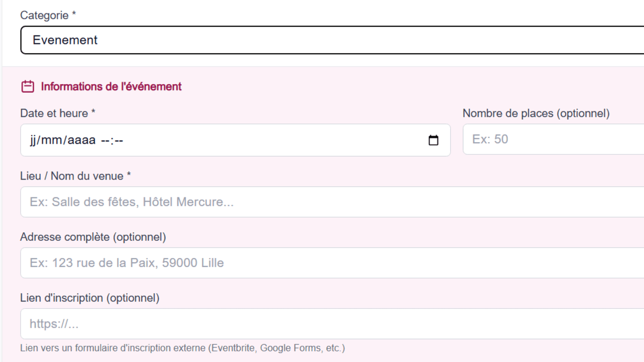644x362 pixels.
Task: Click the "Lieu / Nom du venue *" label
Action: [x=75, y=176]
